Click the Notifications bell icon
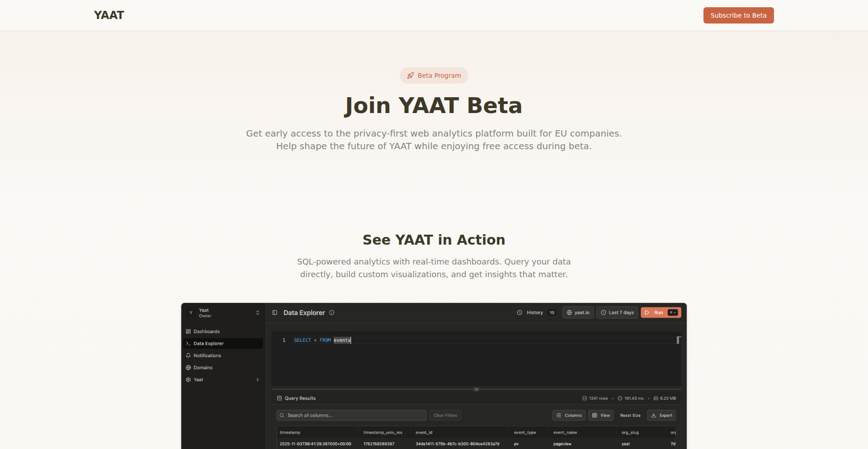The width and height of the screenshot is (868, 449). (x=189, y=355)
